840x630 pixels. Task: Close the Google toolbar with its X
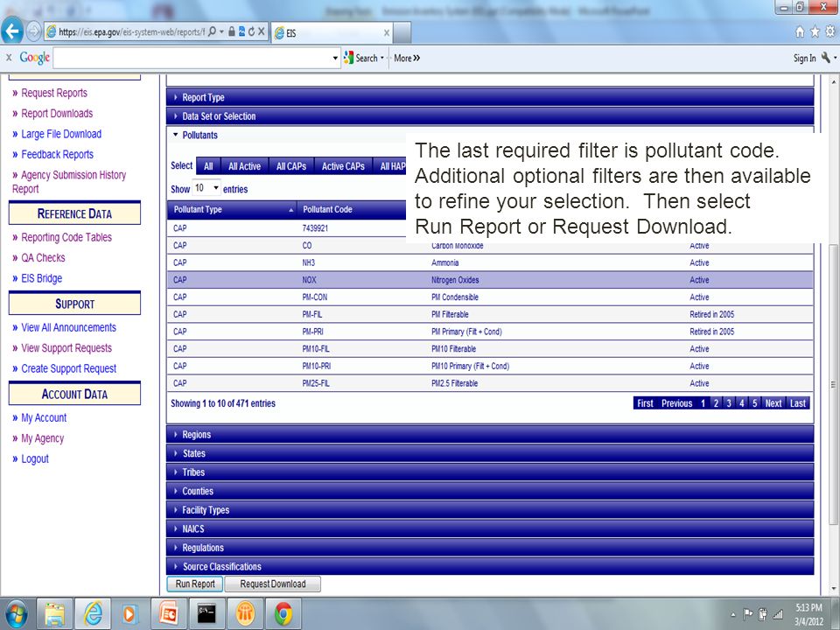[9, 58]
